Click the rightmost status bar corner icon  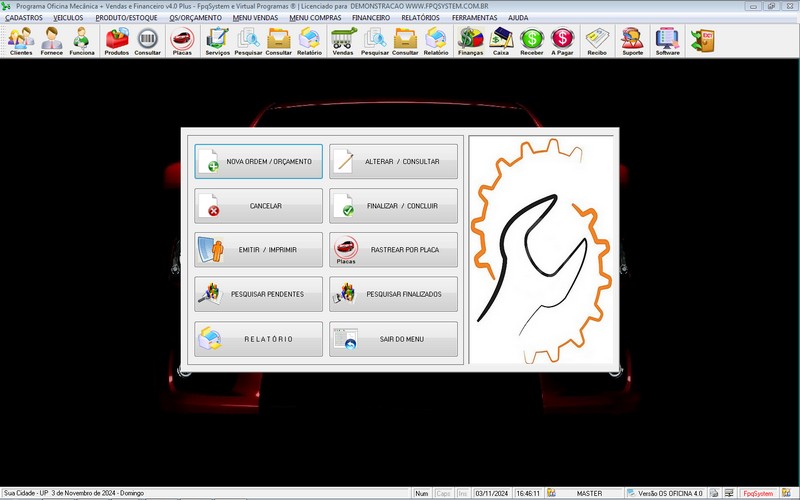[x=786, y=493]
